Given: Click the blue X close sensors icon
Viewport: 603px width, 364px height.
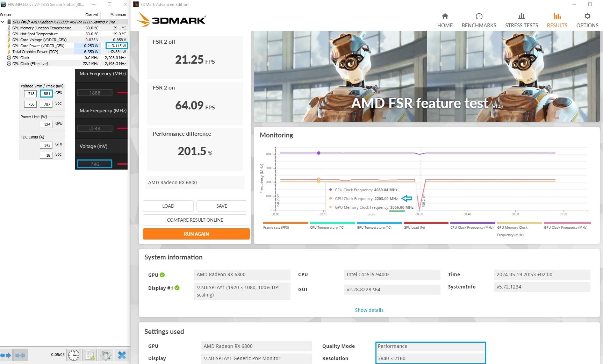Looking at the screenshot, I should click(122, 355).
